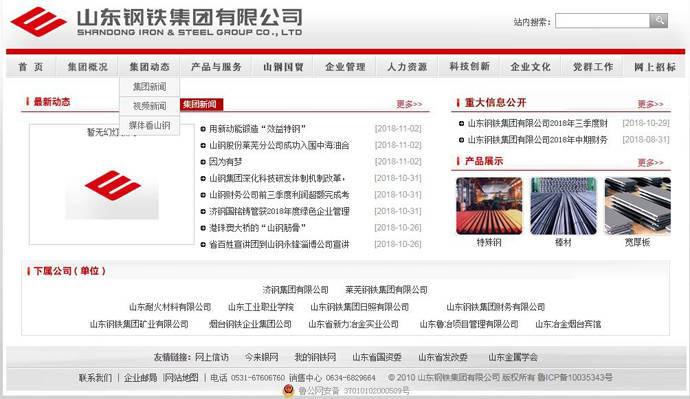Open the 人力资源 menu
690x399 pixels.
coord(407,67)
